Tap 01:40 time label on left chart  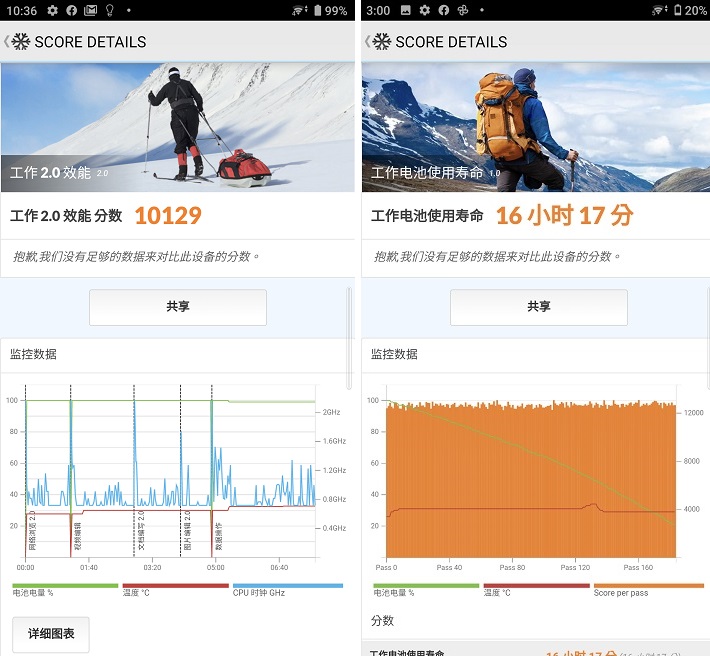(x=89, y=567)
